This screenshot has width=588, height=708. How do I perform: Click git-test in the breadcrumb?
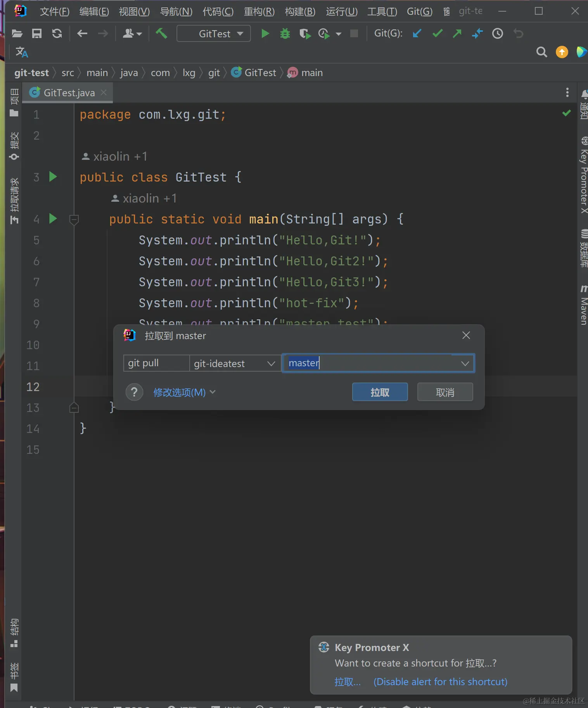(x=31, y=73)
